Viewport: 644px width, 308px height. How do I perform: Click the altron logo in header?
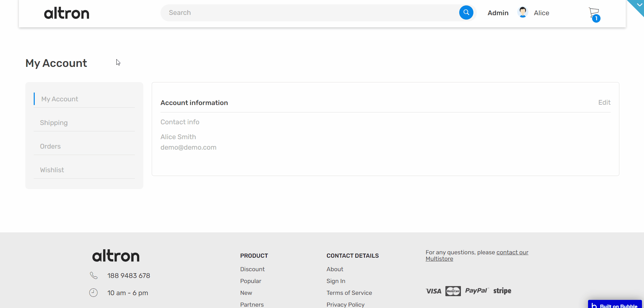coord(67,14)
